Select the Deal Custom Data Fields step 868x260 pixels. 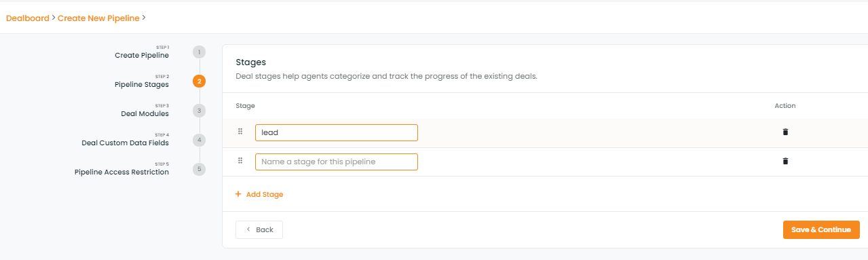[125, 143]
